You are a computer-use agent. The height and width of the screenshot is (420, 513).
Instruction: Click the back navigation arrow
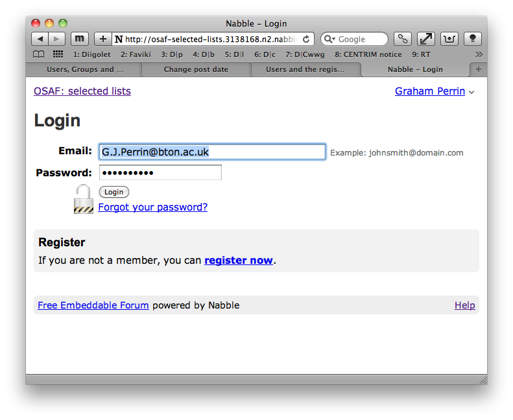pyautogui.click(x=40, y=39)
